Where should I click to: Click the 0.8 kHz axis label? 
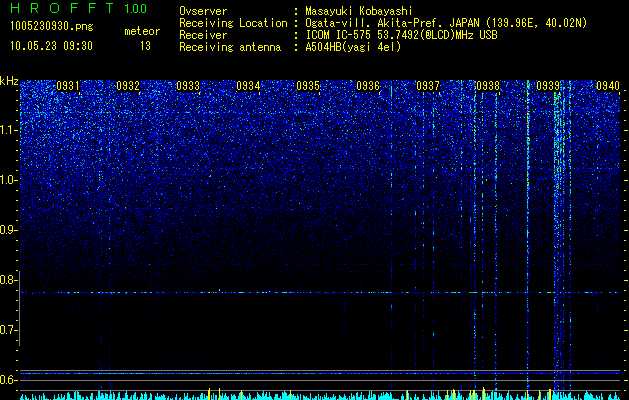[9, 280]
